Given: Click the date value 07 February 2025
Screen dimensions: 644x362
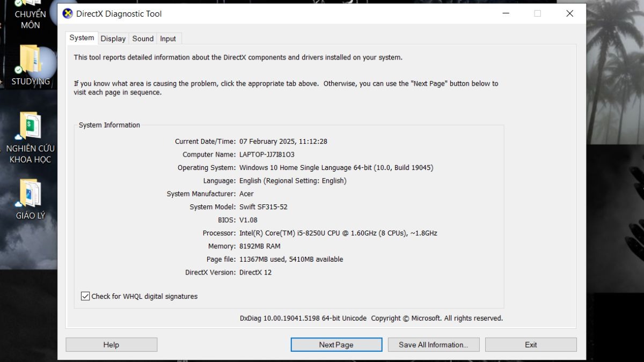Looking at the screenshot, I should (283, 142).
